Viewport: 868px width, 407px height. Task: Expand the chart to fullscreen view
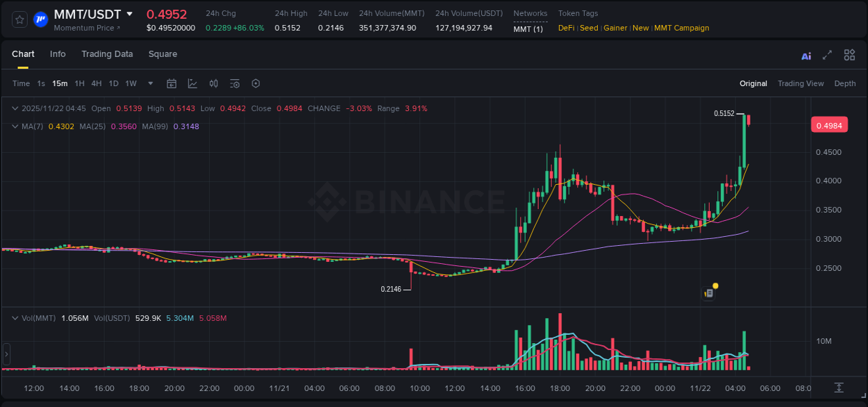(826, 55)
